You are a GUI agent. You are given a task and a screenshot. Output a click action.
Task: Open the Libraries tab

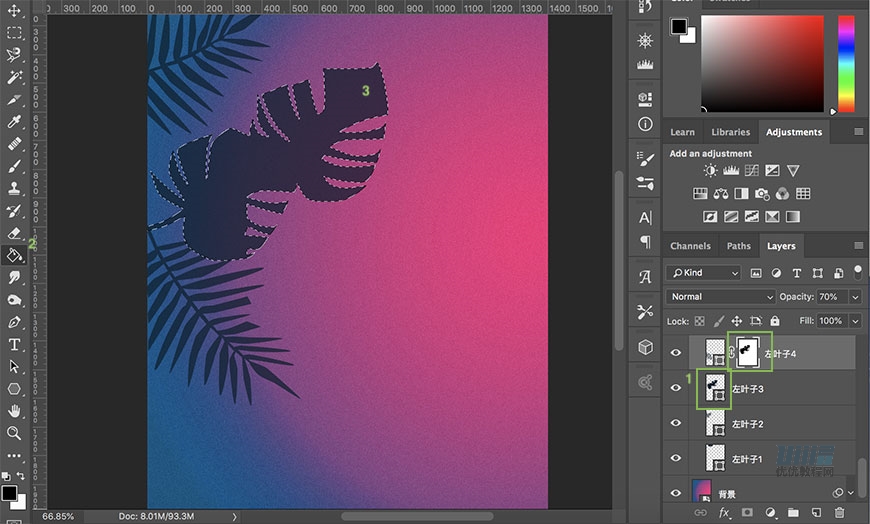tap(730, 132)
